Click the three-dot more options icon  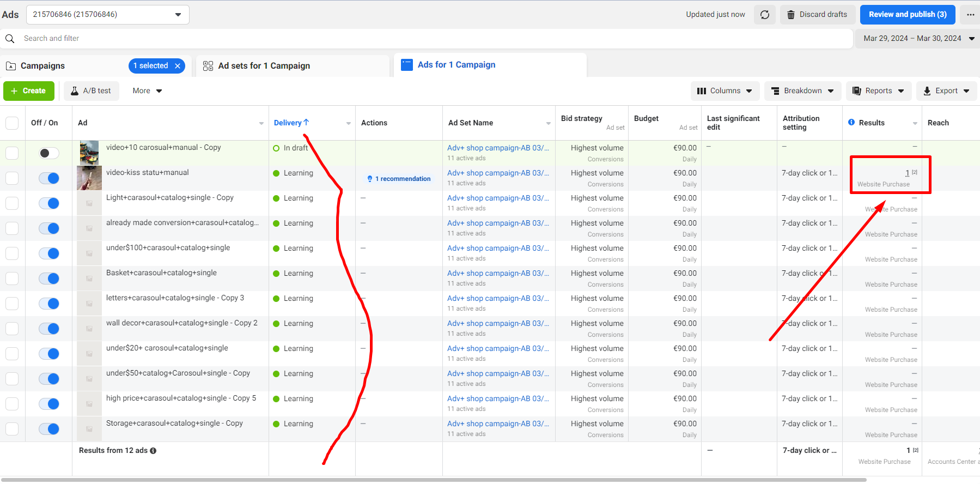[970, 15]
